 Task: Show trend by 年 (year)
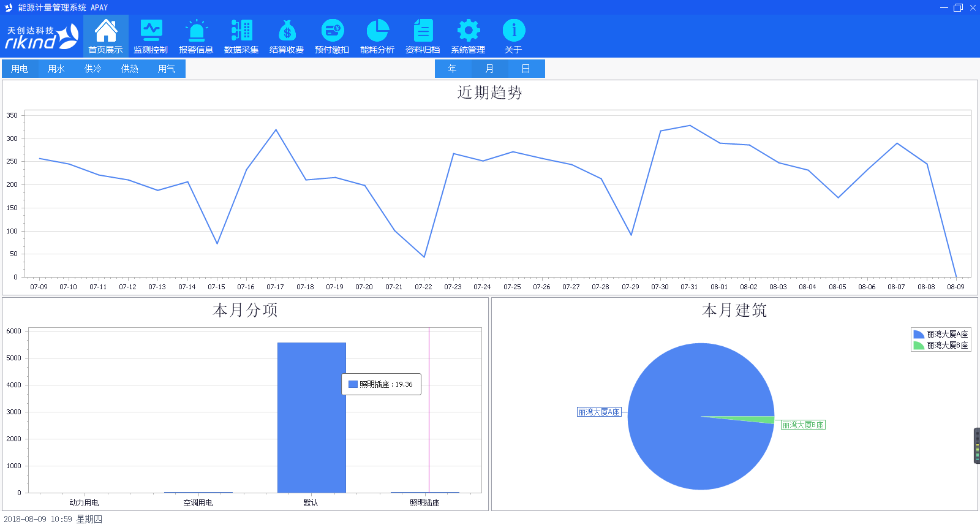coord(453,69)
